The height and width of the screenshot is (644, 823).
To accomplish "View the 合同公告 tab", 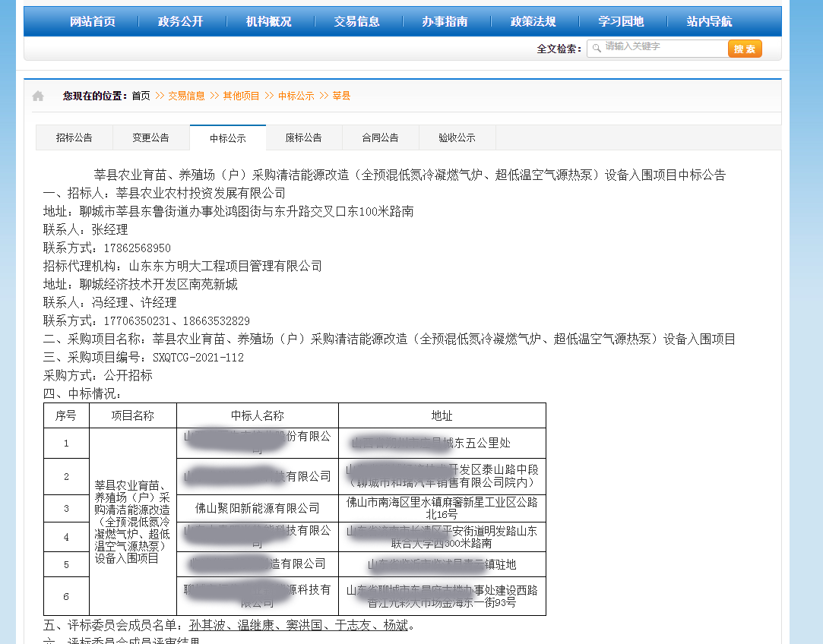I will coord(381,137).
